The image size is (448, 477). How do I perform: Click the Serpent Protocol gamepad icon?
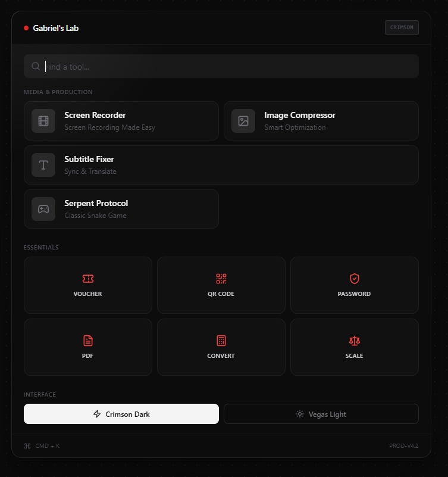pos(43,209)
